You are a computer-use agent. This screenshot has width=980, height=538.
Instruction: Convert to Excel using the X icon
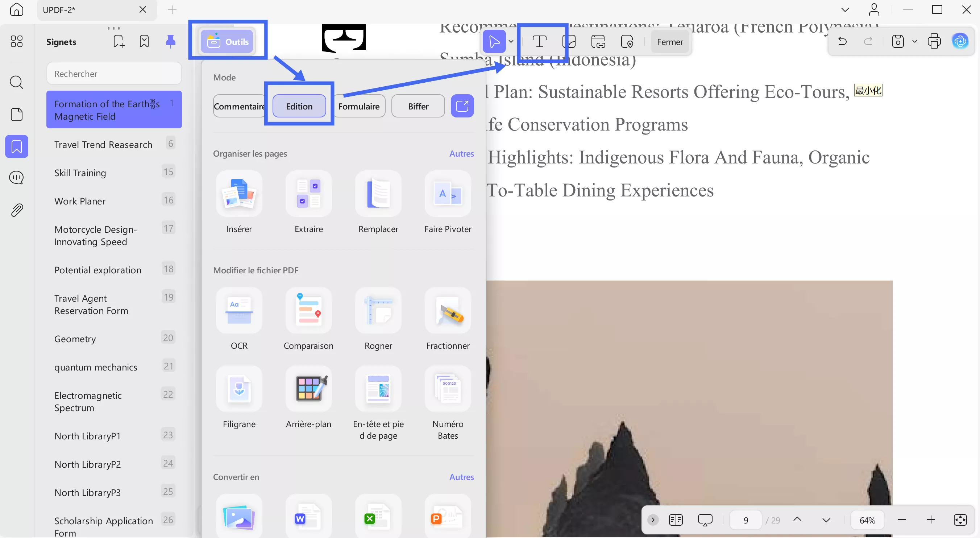click(x=378, y=517)
